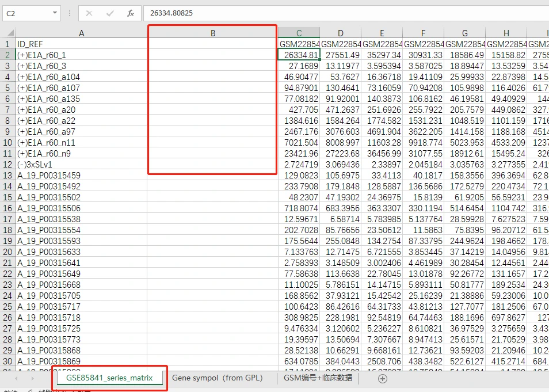Switch to Gene sympol (from GPL) sheet tab

pos(218,378)
